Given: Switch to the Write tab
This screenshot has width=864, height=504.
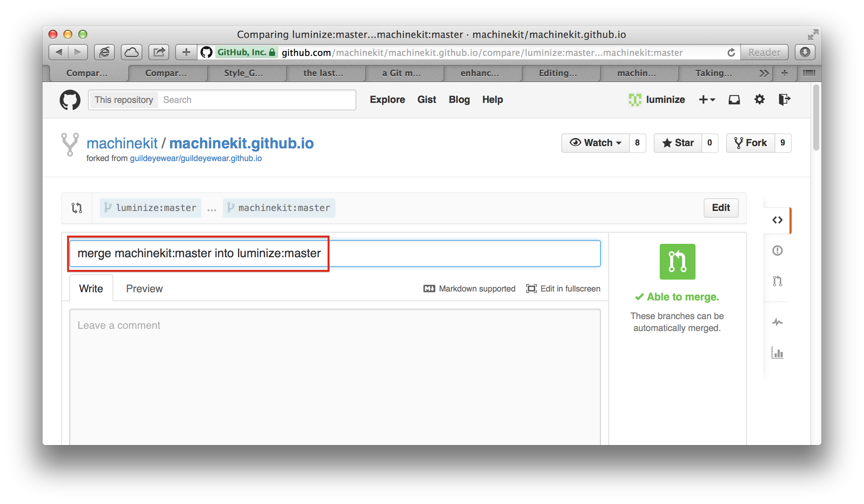Looking at the screenshot, I should (91, 289).
